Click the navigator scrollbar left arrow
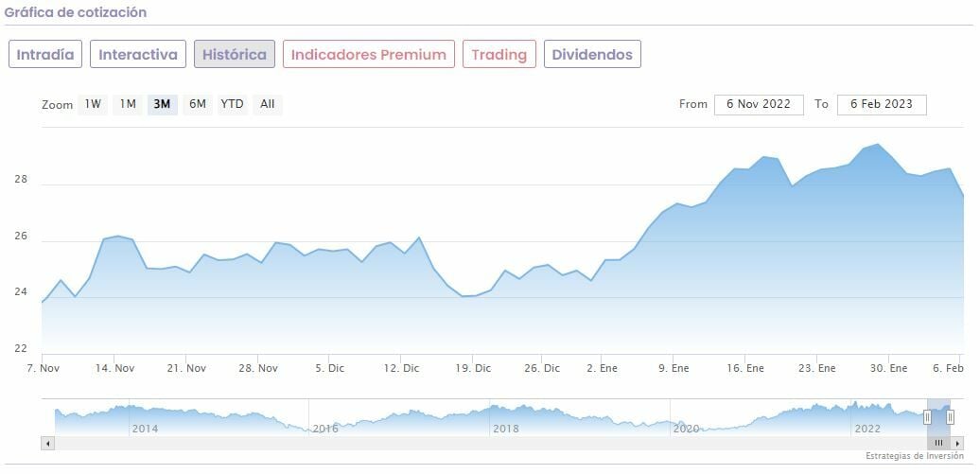Screen dimensions: 980x474 pyautogui.click(x=48, y=443)
